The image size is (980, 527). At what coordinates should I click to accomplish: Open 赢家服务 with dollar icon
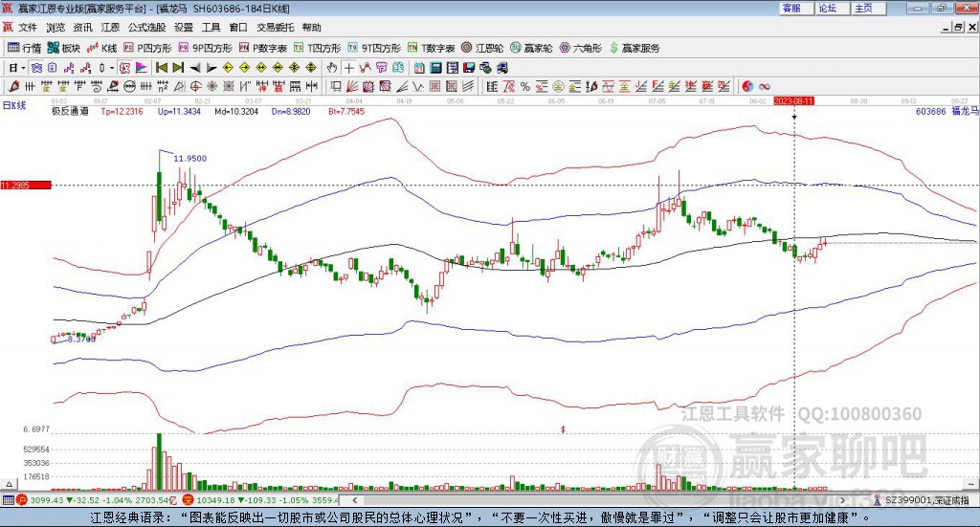point(635,48)
